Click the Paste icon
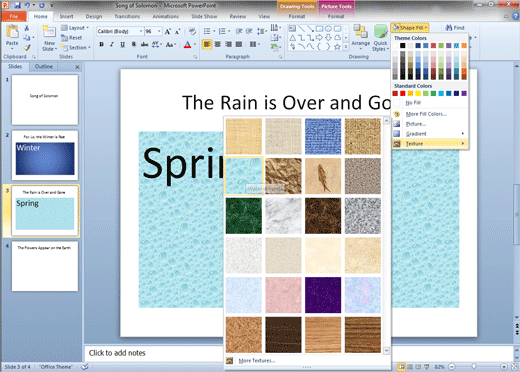Viewport: 520px width, 372px height. 12,32
